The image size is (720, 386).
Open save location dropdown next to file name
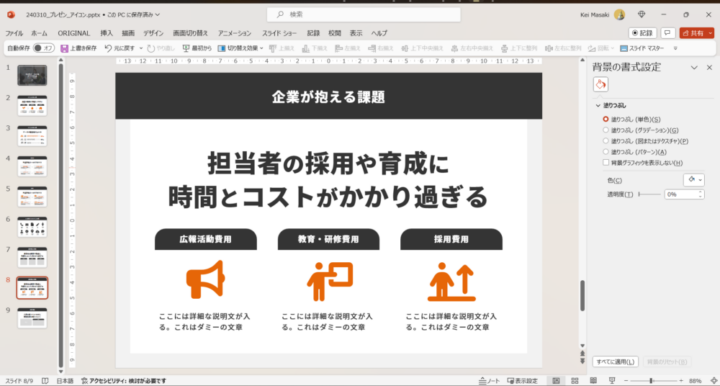[x=158, y=15]
